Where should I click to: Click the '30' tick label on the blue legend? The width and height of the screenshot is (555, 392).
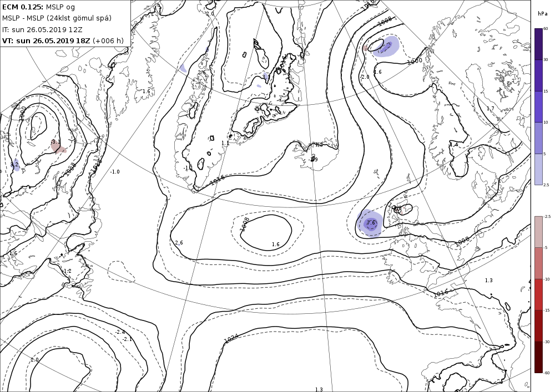(546, 60)
